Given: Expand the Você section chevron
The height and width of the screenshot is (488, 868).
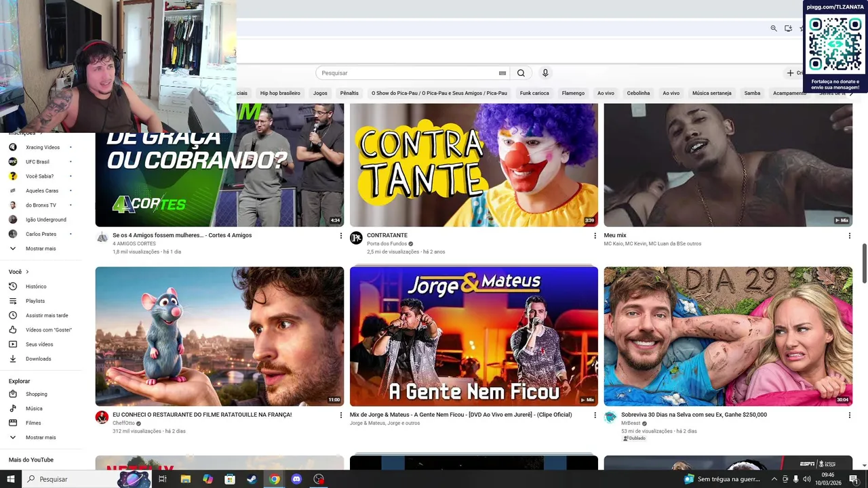Looking at the screenshot, I should [x=27, y=272].
